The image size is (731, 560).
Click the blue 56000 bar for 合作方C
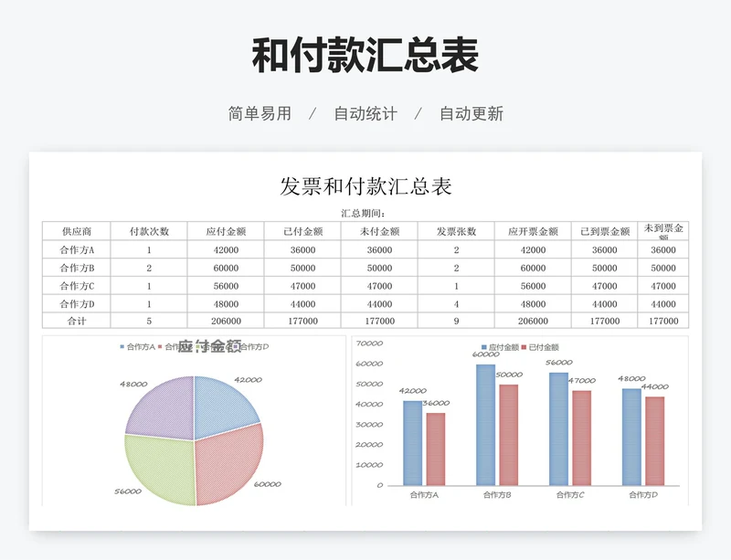click(558, 429)
